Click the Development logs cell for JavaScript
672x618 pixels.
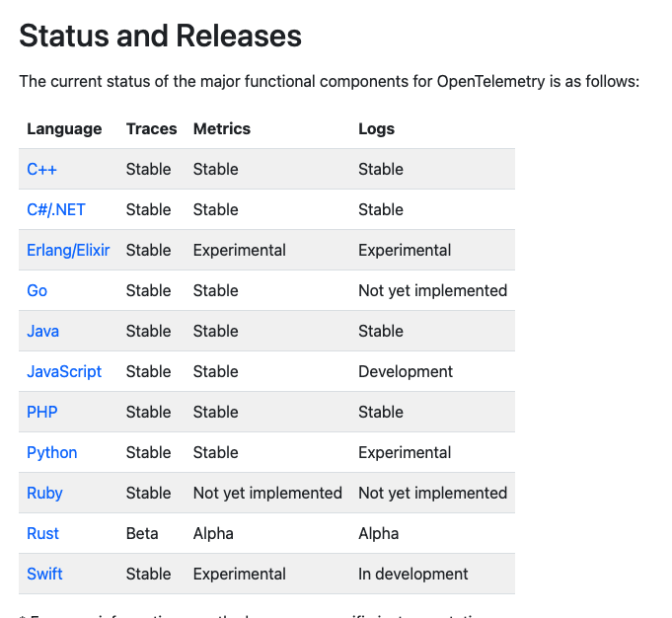[x=406, y=371]
